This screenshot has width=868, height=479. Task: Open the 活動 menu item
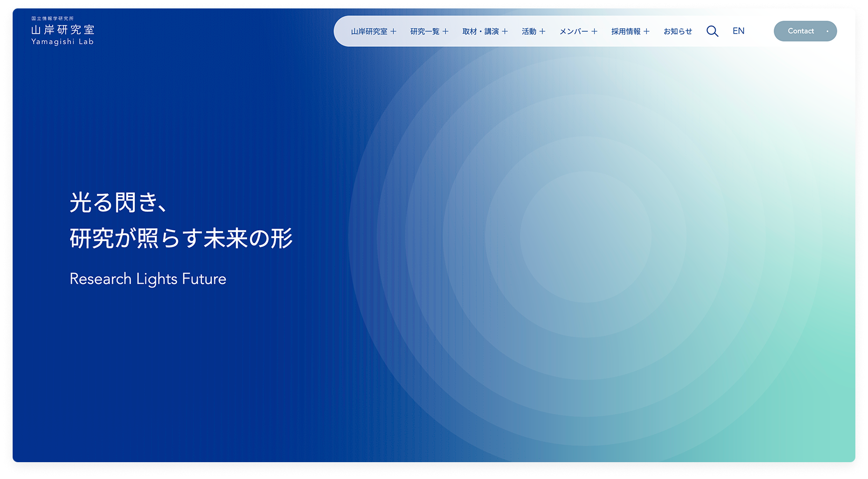(x=529, y=32)
